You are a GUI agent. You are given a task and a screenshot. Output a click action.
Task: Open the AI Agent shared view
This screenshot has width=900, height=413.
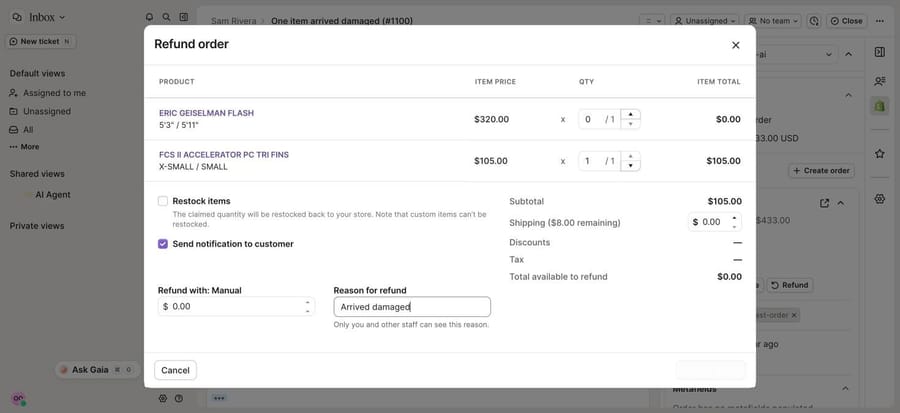(53, 194)
